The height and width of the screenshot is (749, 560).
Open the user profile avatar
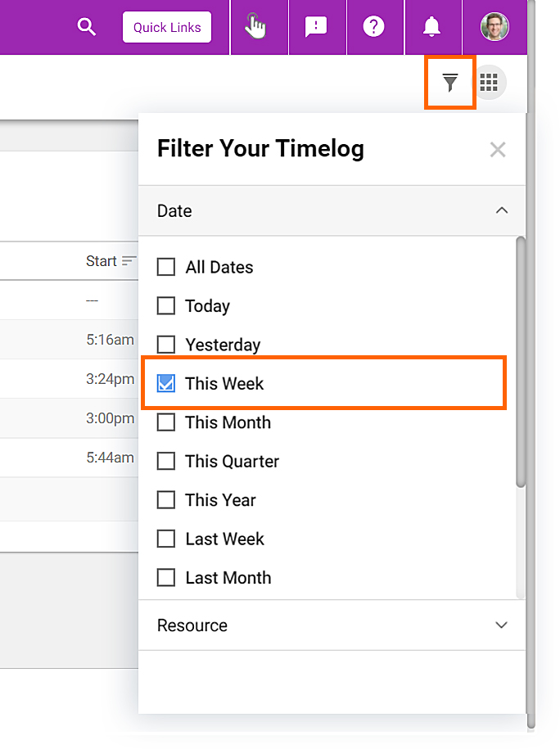(495, 27)
